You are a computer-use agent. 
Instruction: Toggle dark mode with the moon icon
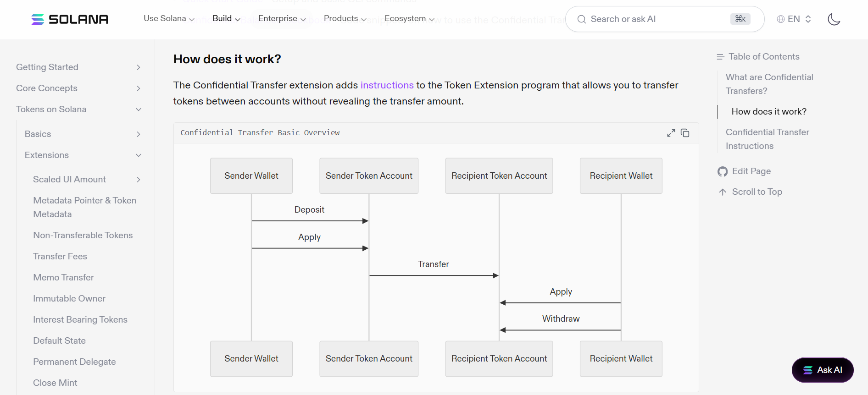click(x=834, y=19)
